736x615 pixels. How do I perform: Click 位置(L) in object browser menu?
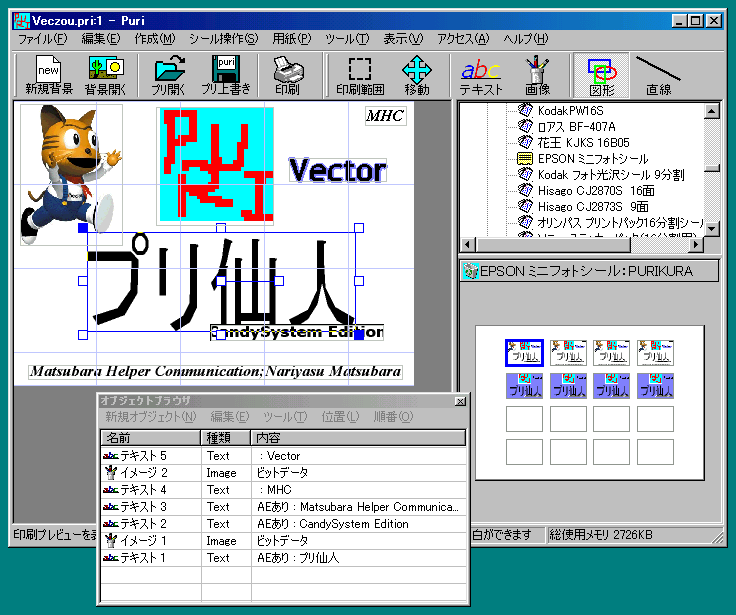pyautogui.click(x=340, y=416)
